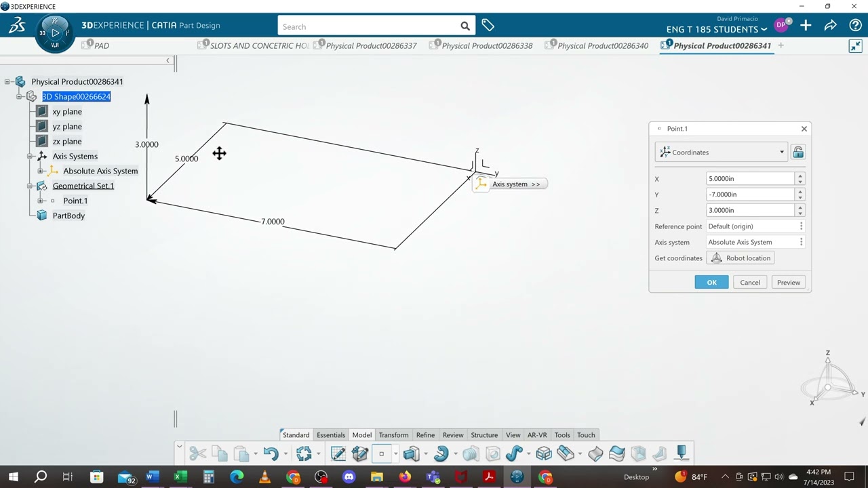The height and width of the screenshot is (488, 868).
Task: Collapse Physical Product00286341 root node
Action: [x=7, y=82]
